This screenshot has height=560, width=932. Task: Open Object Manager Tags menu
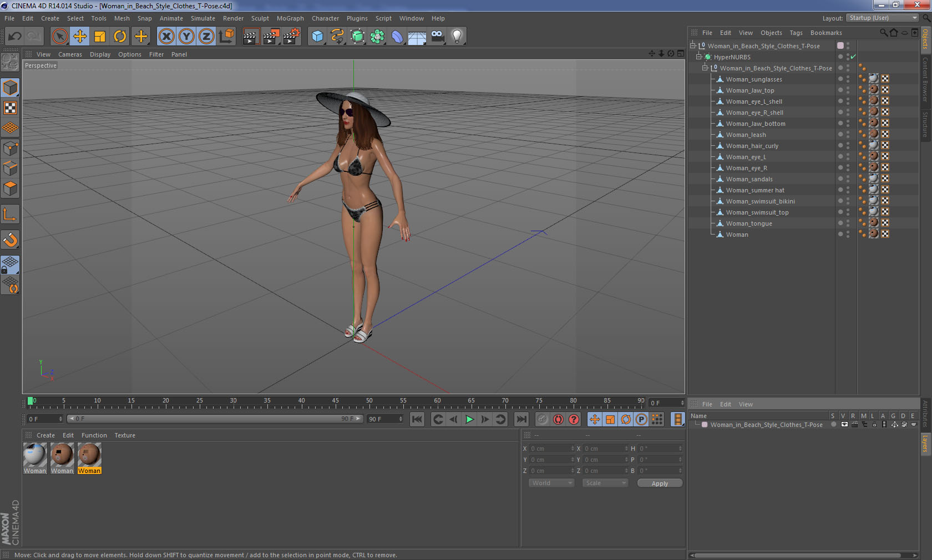pos(796,33)
